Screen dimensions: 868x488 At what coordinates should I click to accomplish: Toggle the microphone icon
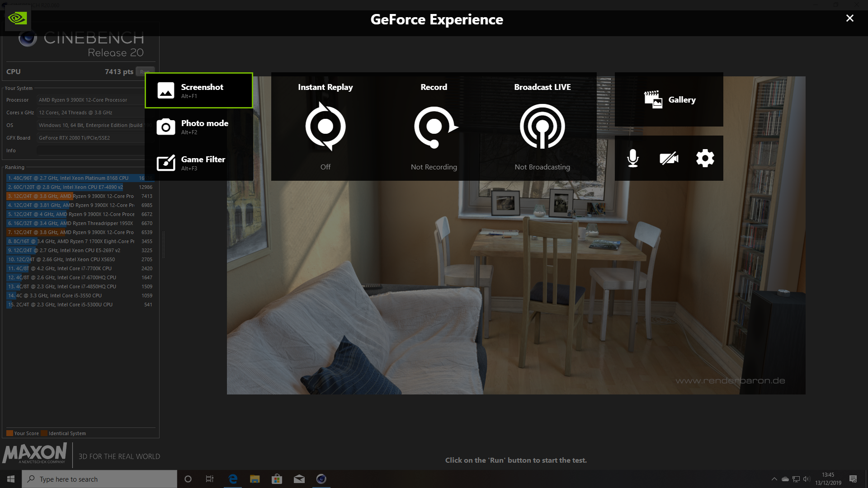(x=633, y=158)
